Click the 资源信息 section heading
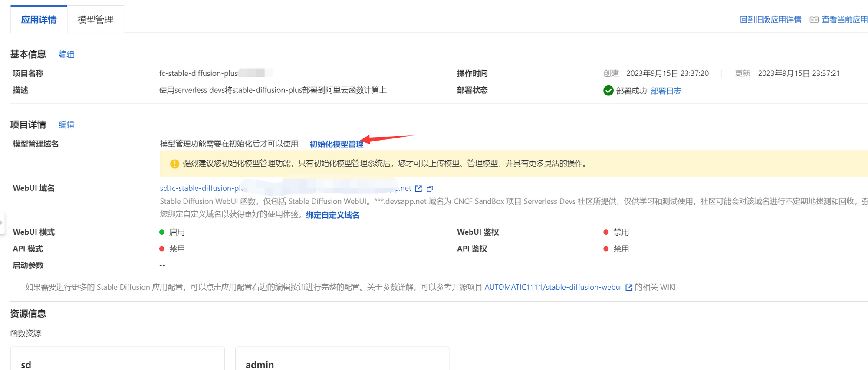868x370 pixels. click(x=28, y=314)
